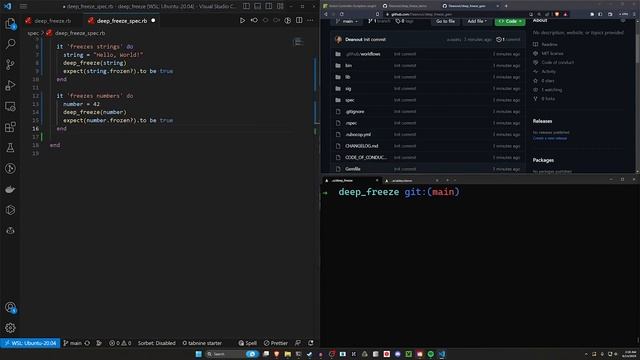The height and width of the screenshot is (360, 640).
Task: Click the unsaved dot on deep_freeze_spec.rb tab
Action: 153,20
